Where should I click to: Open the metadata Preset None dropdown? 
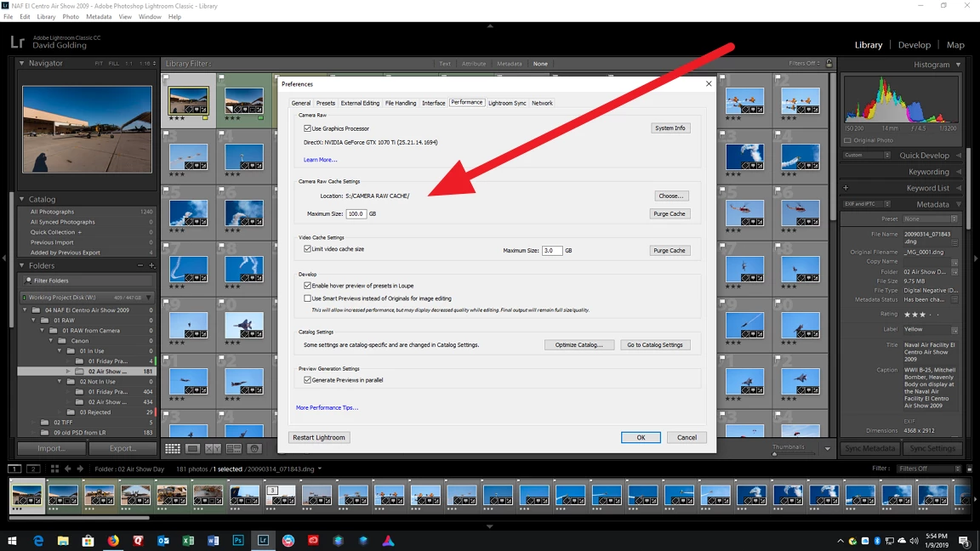(x=930, y=219)
